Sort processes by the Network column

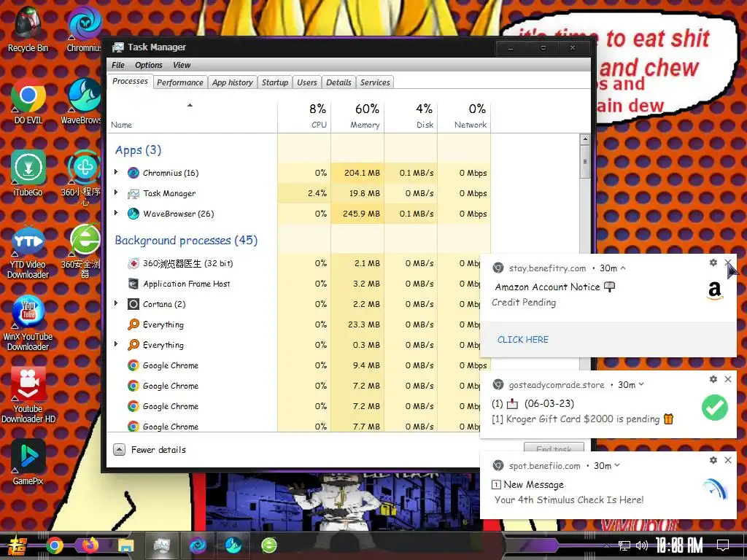pos(464,116)
